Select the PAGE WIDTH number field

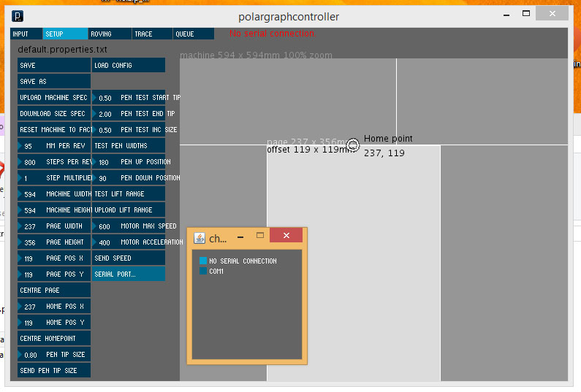(x=54, y=226)
